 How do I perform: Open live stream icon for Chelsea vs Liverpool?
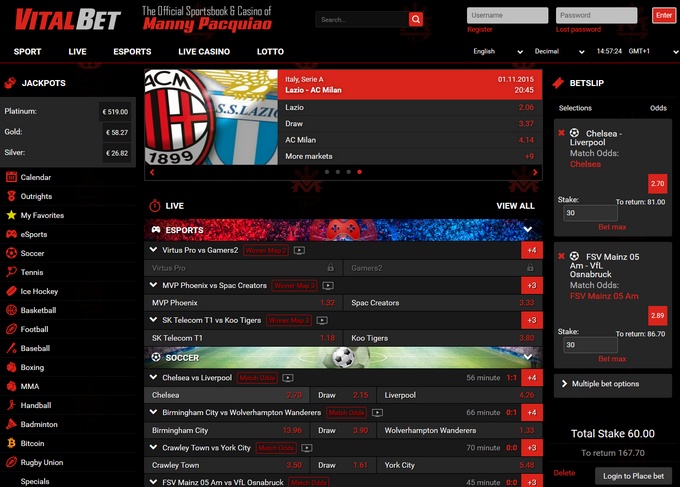coord(288,378)
